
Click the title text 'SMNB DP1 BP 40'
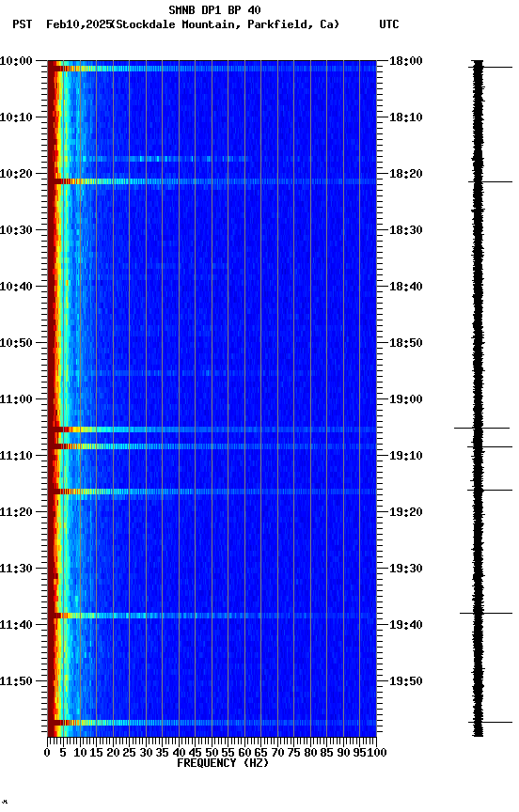tap(214, 9)
